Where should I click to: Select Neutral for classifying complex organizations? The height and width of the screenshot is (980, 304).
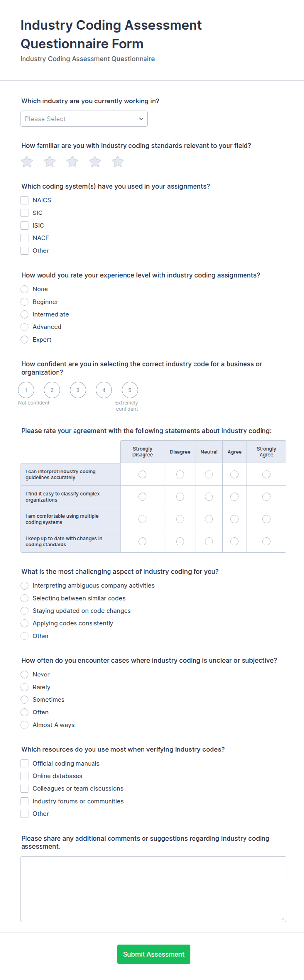(209, 497)
